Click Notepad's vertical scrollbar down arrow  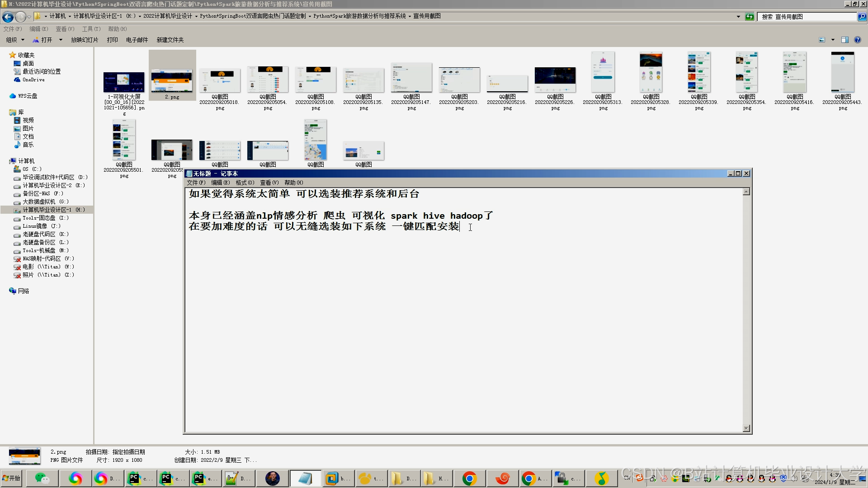[746, 428]
